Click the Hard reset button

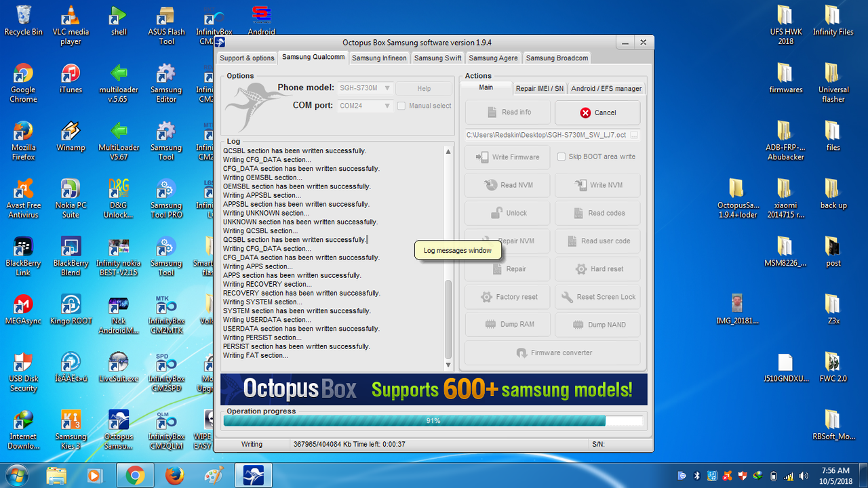(x=597, y=269)
